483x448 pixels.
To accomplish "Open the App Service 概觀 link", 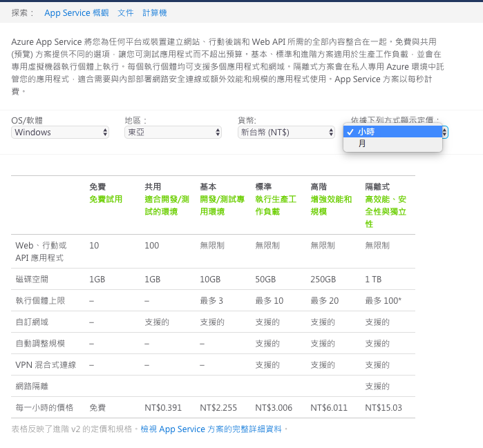I will pyautogui.click(x=77, y=13).
